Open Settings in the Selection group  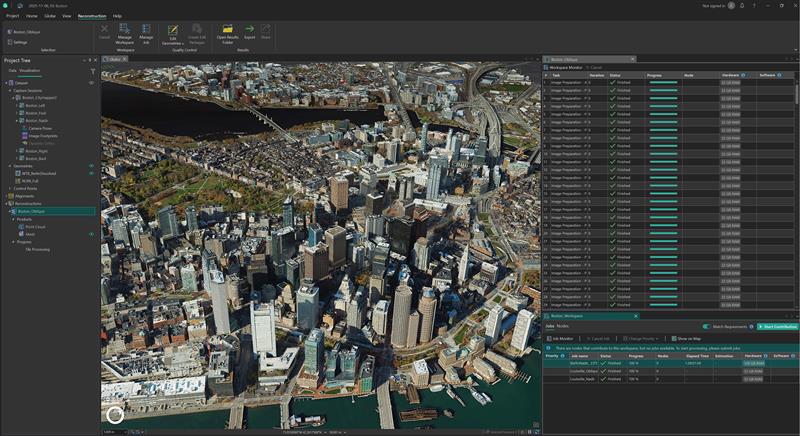[20, 42]
